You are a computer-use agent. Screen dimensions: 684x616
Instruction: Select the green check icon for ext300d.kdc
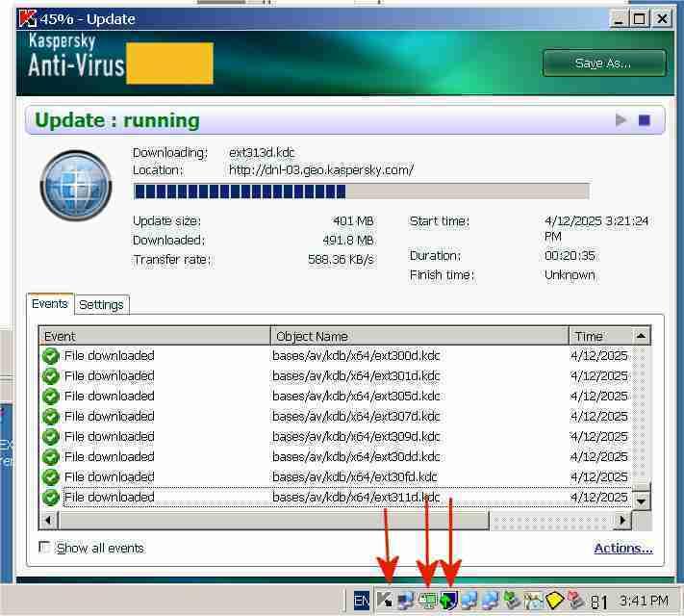51,356
